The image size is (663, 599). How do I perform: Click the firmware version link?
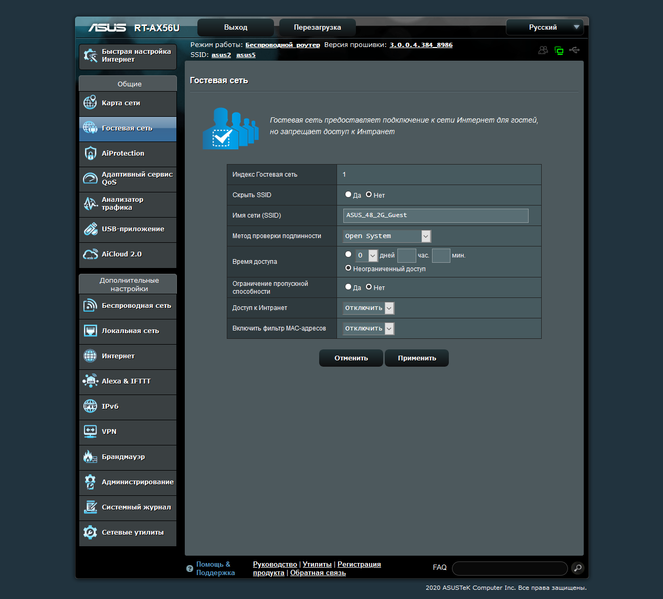421,45
